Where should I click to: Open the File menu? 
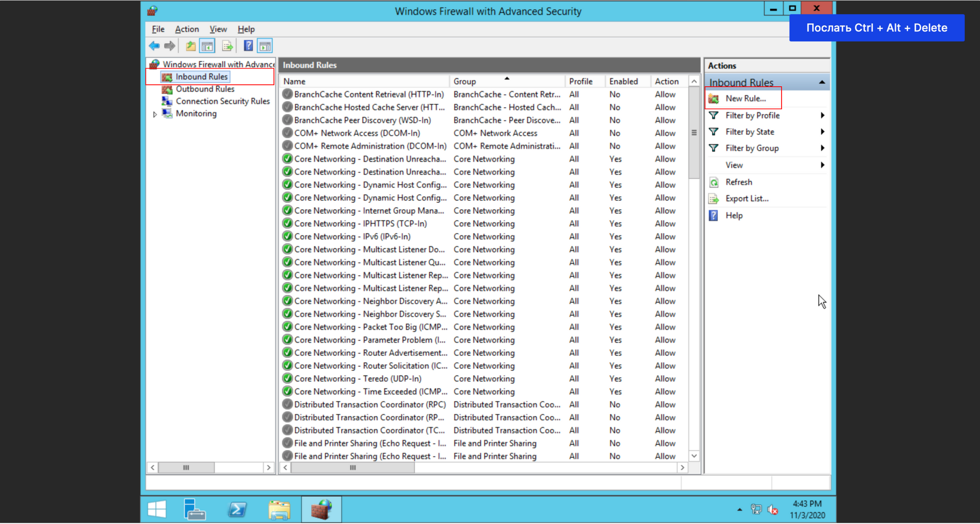[x=158, y=29]
